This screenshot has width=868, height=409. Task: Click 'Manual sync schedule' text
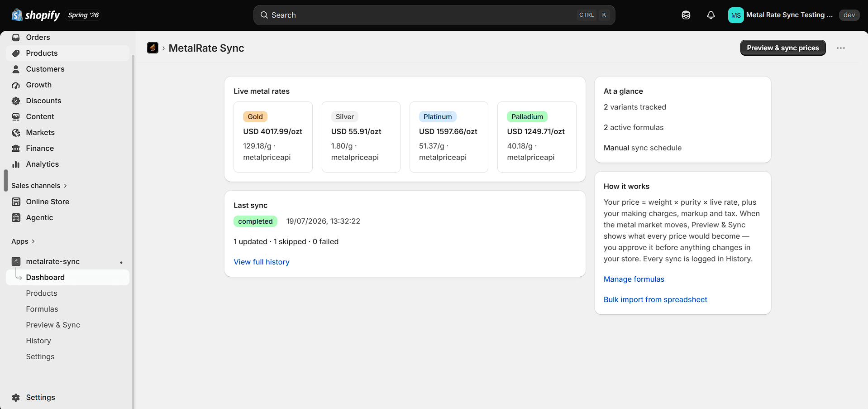643,148
